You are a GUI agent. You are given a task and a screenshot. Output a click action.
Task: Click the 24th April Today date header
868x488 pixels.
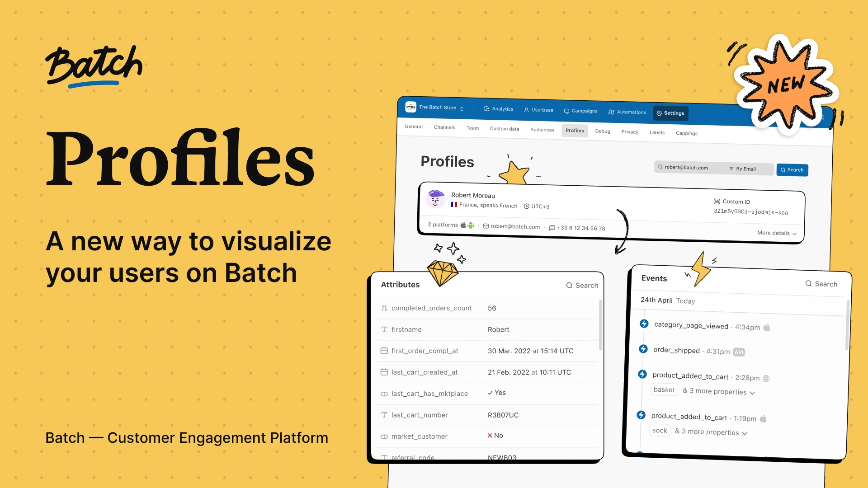click(668, 300)
